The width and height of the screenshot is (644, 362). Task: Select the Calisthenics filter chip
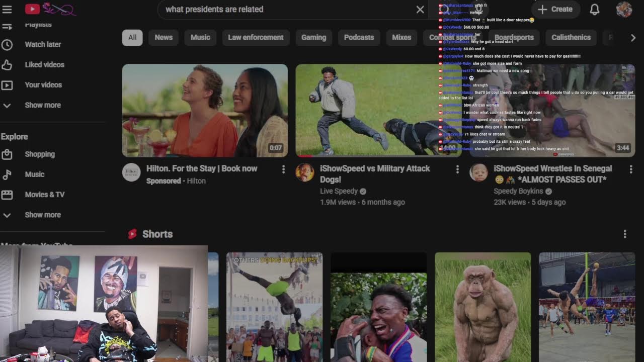point(571,37)
